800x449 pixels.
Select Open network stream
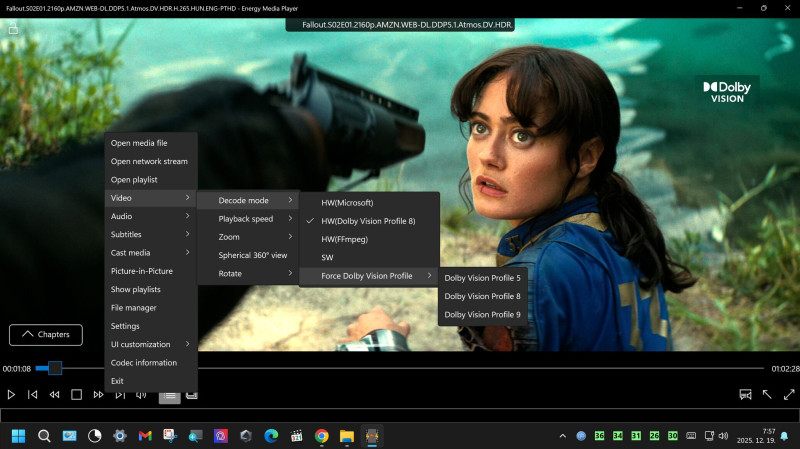pyautogui.click(x=151, y=161)
